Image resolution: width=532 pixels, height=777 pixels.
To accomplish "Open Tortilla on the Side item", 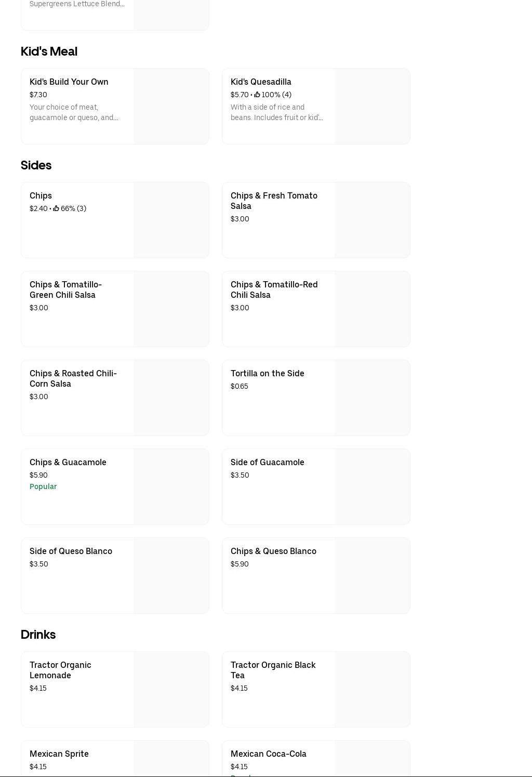I will (x=268, y=374).
